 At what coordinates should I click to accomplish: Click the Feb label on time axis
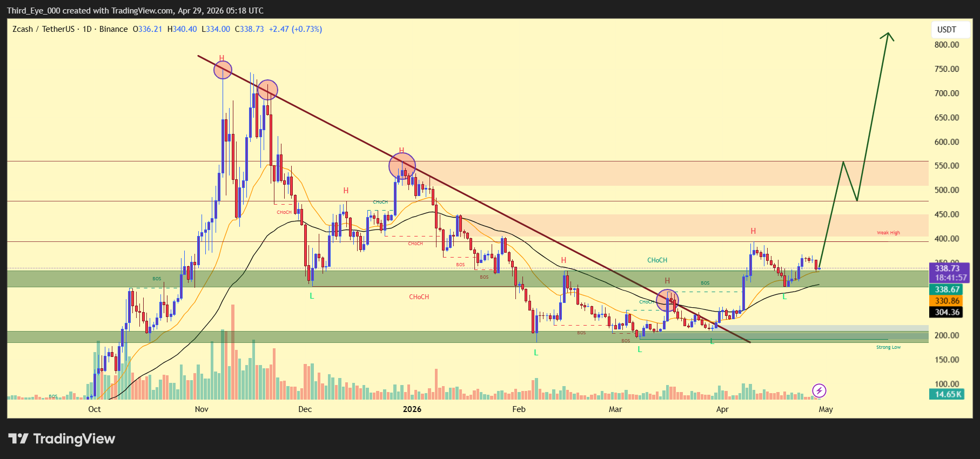(519, 409)
